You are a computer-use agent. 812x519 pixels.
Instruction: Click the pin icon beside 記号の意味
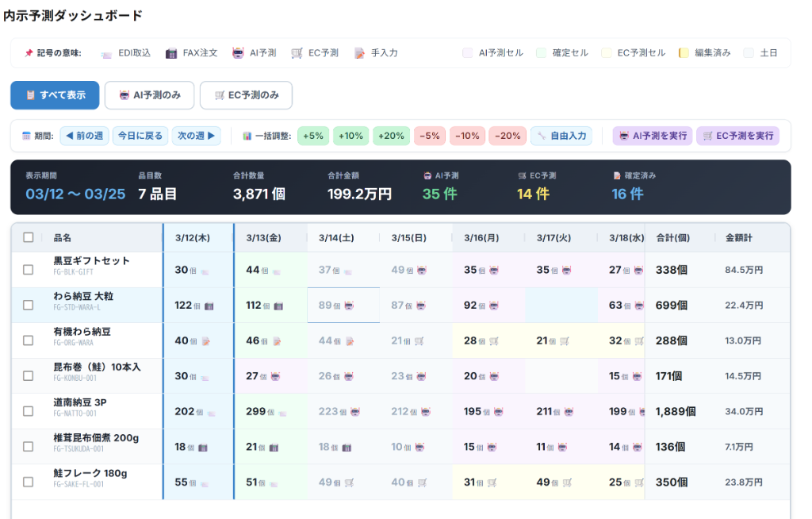[29, 53]
